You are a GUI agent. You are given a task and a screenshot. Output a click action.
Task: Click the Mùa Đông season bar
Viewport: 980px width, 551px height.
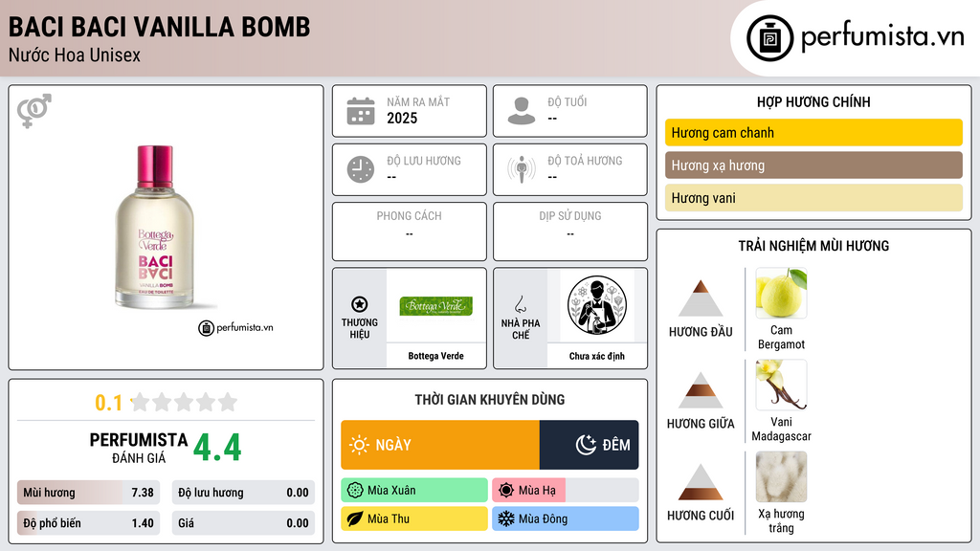[566, 518]
